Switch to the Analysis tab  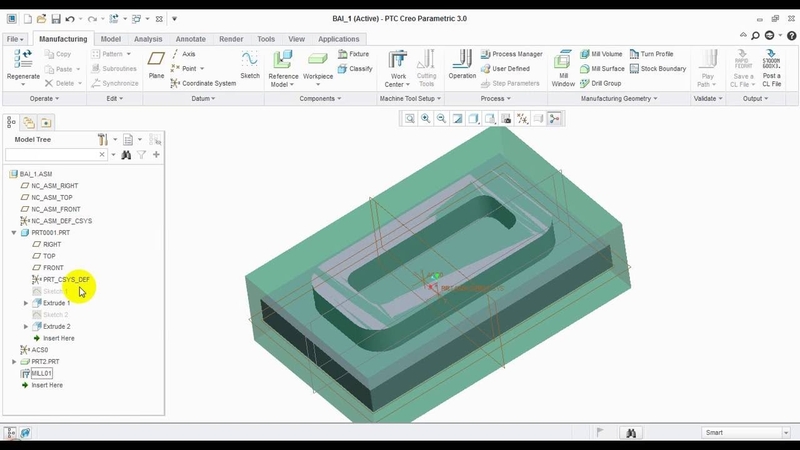(x=148, y=39)
